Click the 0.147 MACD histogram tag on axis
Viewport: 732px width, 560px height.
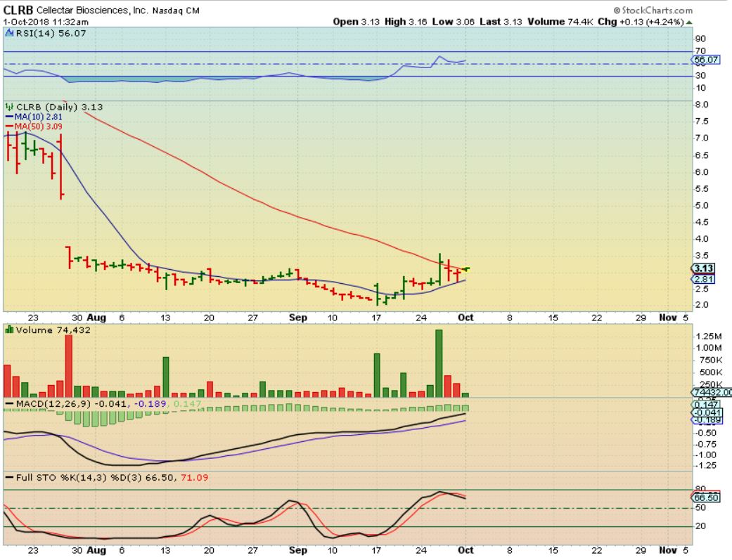[706, 405]
